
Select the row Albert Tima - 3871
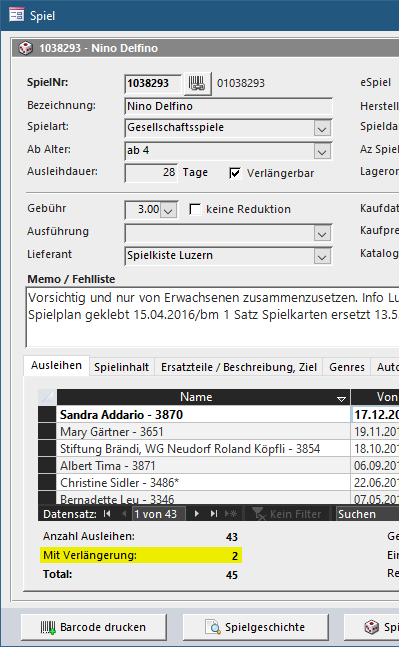tap(203, 465)
